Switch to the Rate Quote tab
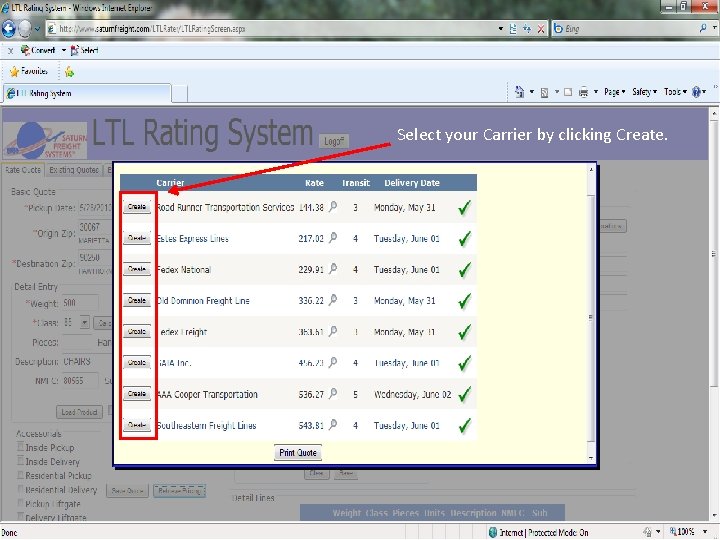Screen dimensions: 720x540 (23, 170)
